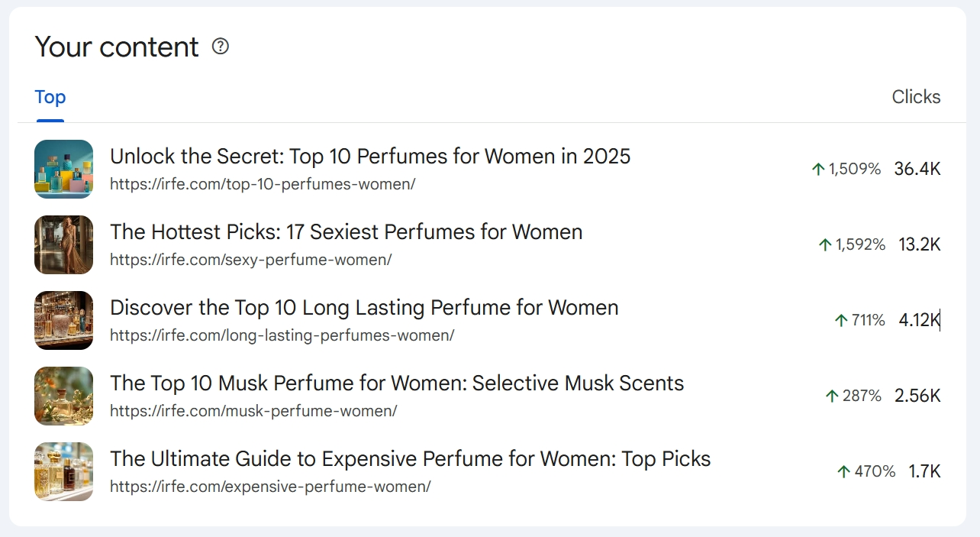Select the Top tab
Viewport: 980px width, 537px height.
point(50,97)
